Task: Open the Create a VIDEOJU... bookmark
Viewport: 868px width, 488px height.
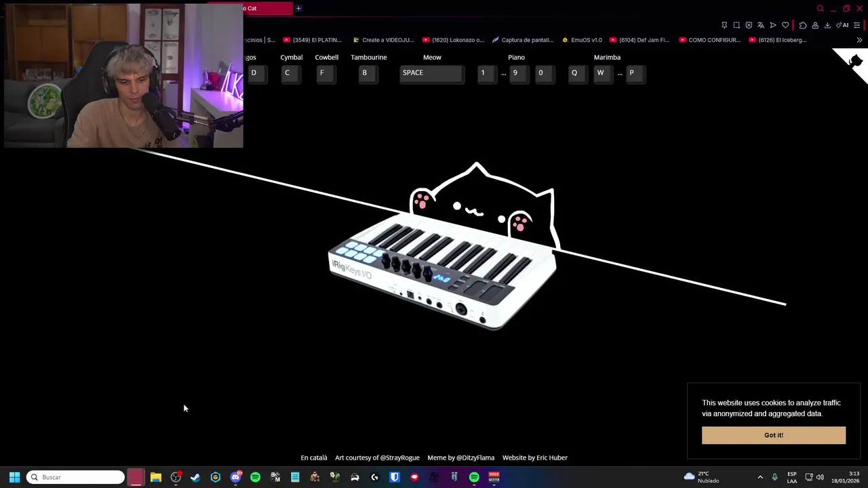Action: [x=383, y=40]
